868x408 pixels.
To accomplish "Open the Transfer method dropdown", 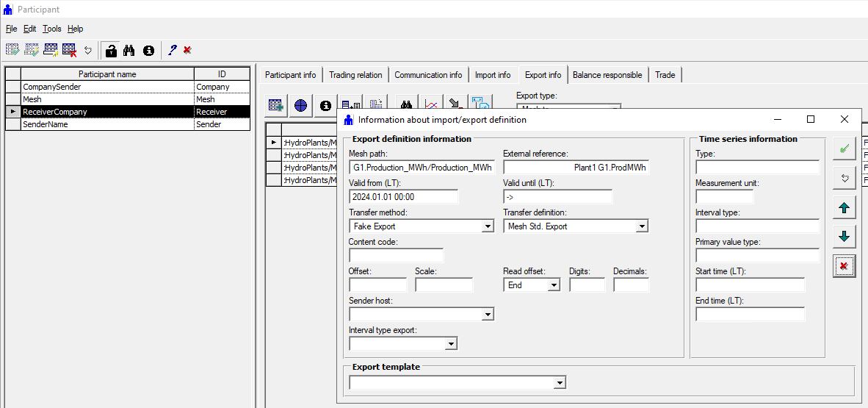I will (488, 226).
